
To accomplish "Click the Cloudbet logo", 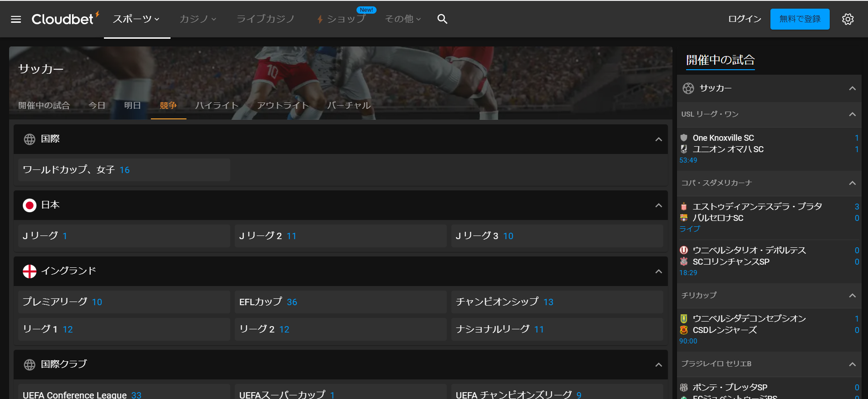I will [x=65, y=19].
